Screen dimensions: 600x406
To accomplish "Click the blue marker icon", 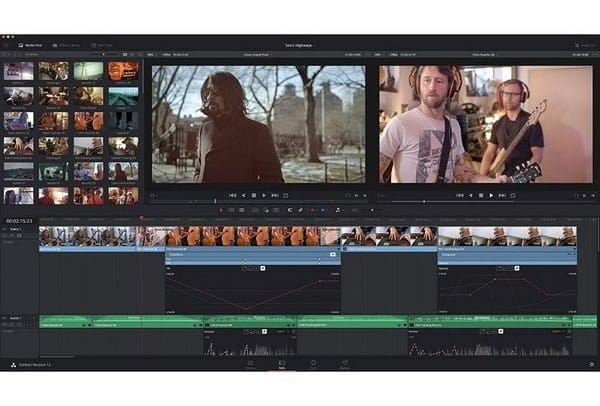I will pyautogui.click(x=323, y=210).
